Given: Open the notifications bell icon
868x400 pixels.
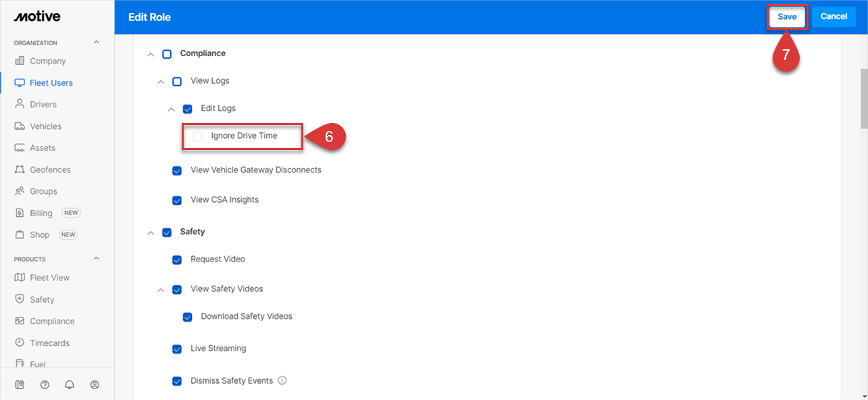Looking at the screenshot, I should [70, 384].
